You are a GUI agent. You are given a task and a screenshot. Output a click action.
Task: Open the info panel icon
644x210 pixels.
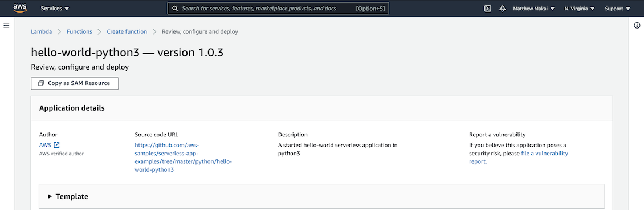(637, 26)
